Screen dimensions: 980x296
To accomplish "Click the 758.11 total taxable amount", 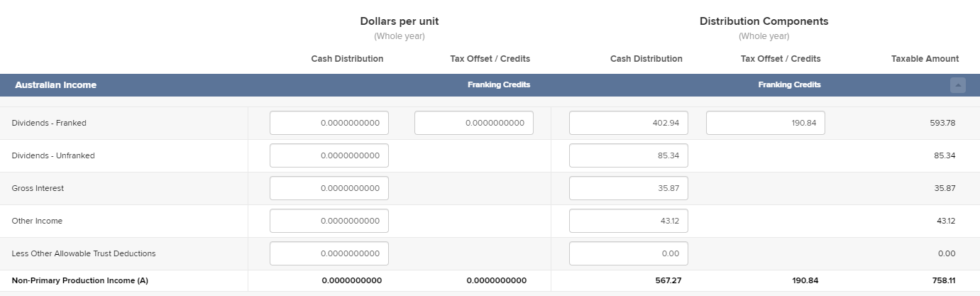I will (x=944, y=280).
